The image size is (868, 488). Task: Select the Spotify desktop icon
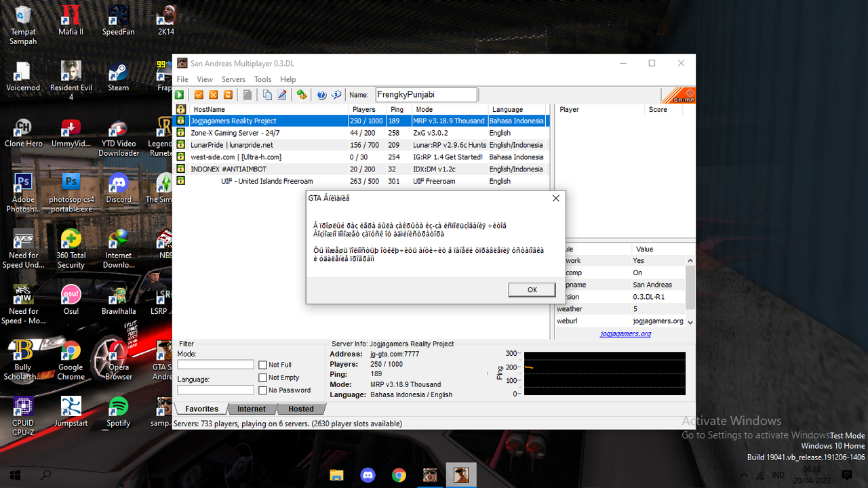pos(119,412)
